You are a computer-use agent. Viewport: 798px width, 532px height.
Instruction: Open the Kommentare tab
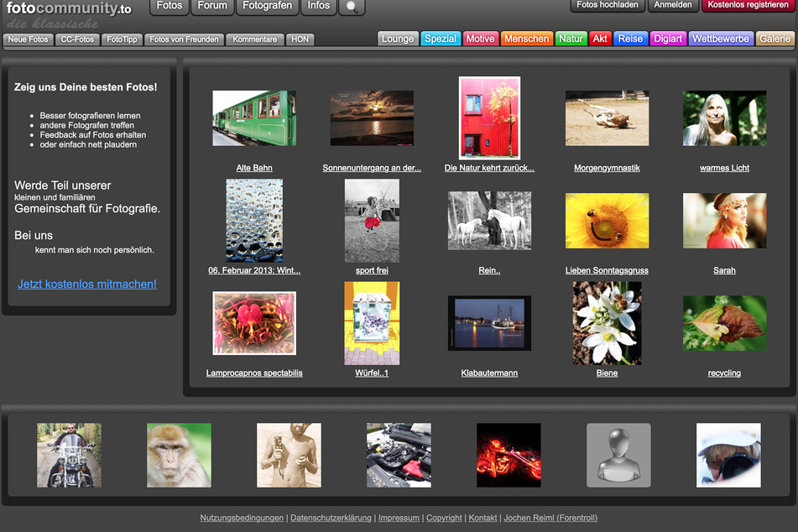click(x=255, y=39)
